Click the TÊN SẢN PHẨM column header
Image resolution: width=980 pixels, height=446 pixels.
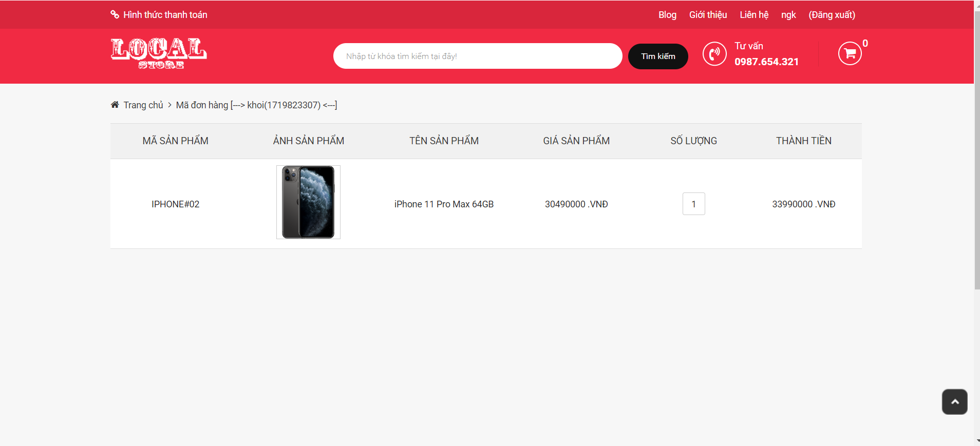pyautogui.click(x=444, y=141)
